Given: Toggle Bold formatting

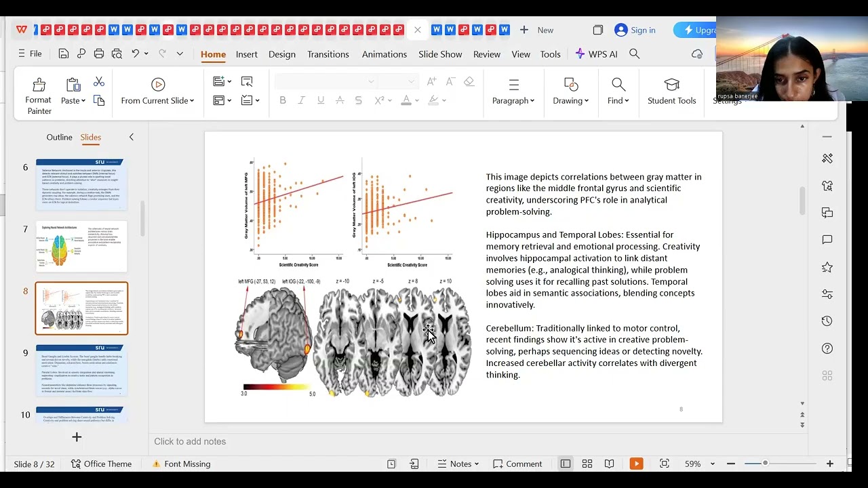Looking at the screenshot, I should pyautogui.click(x=283, y=100).
